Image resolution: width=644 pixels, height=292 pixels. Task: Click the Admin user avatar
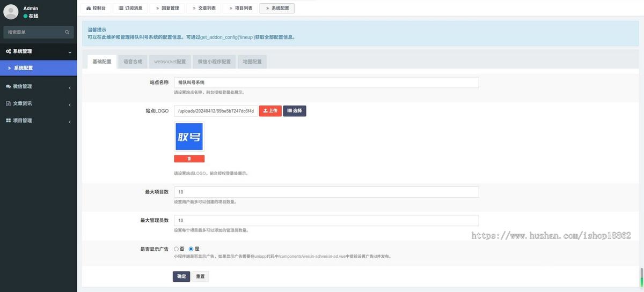pos(11,12)
